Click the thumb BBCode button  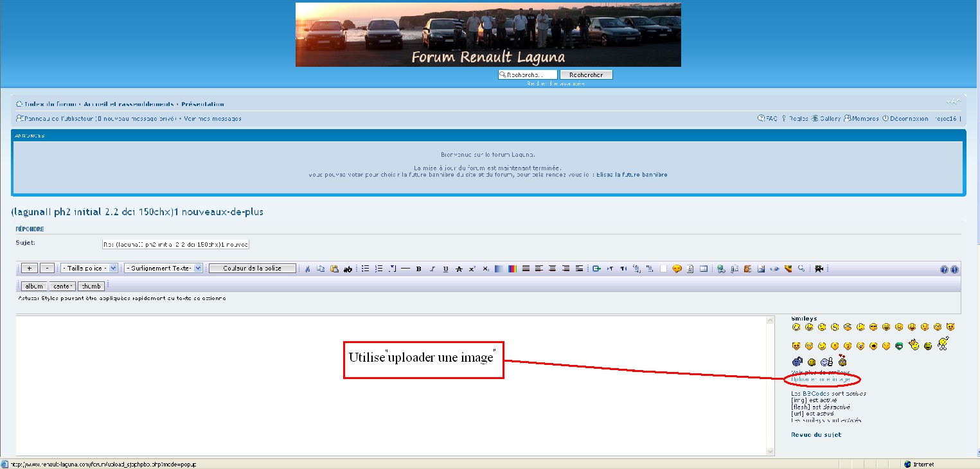91,286
